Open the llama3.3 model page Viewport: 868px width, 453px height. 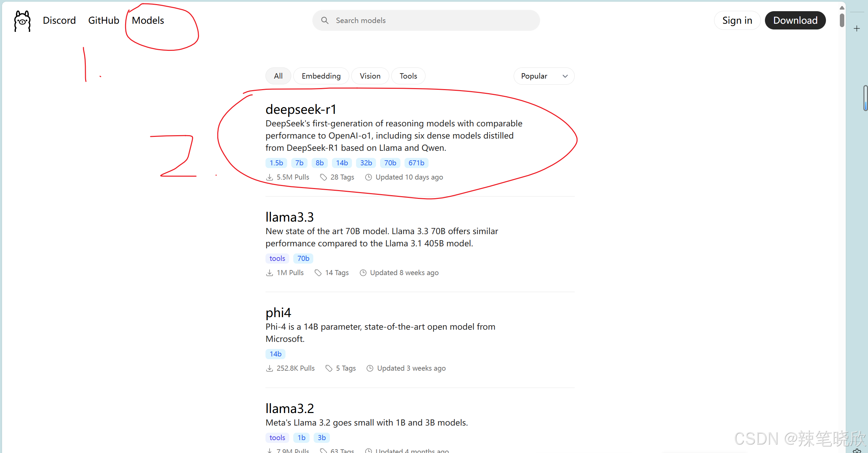[290, 217]
